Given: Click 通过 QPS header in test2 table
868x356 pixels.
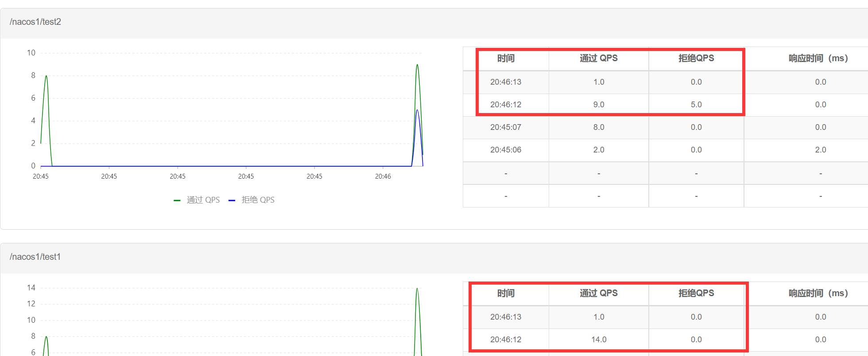Looking at the screenshot, I should pos(599,58).
